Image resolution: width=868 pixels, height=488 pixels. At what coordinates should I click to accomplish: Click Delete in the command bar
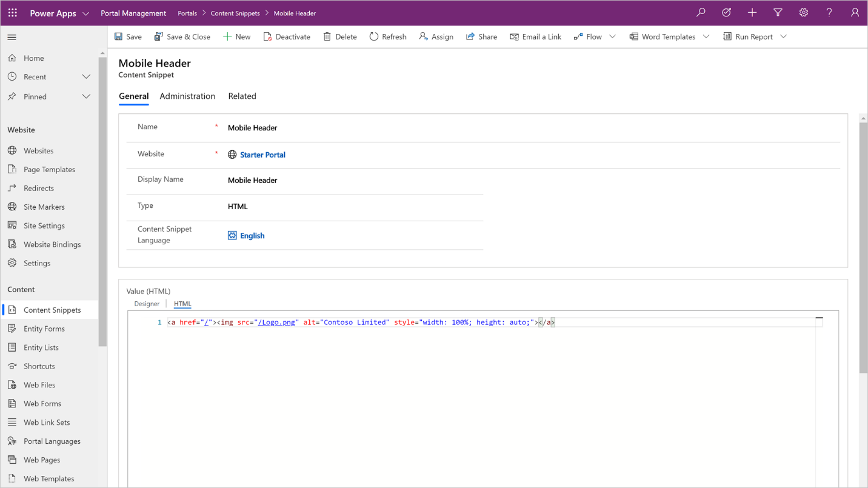pos(340,37)
